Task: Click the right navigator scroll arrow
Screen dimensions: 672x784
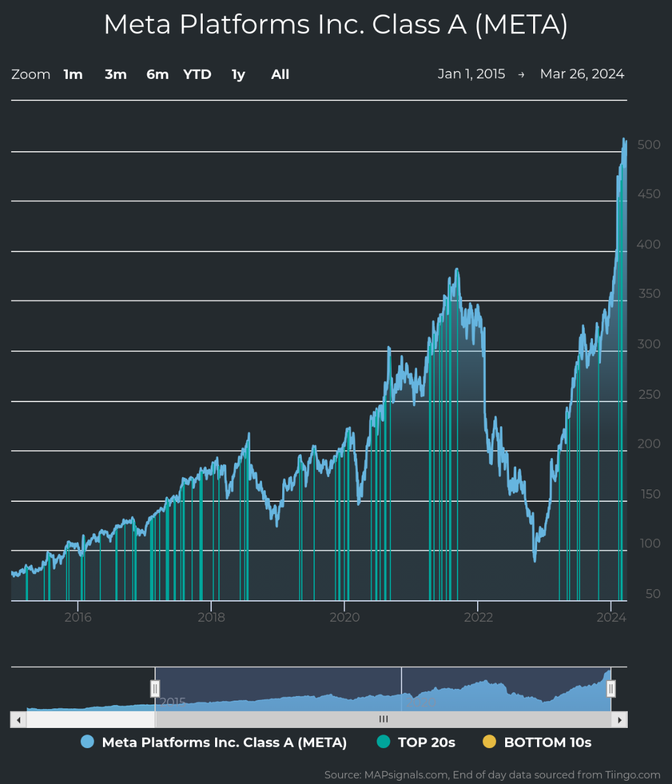Action: pyautogui.click(x=619, y=719)
